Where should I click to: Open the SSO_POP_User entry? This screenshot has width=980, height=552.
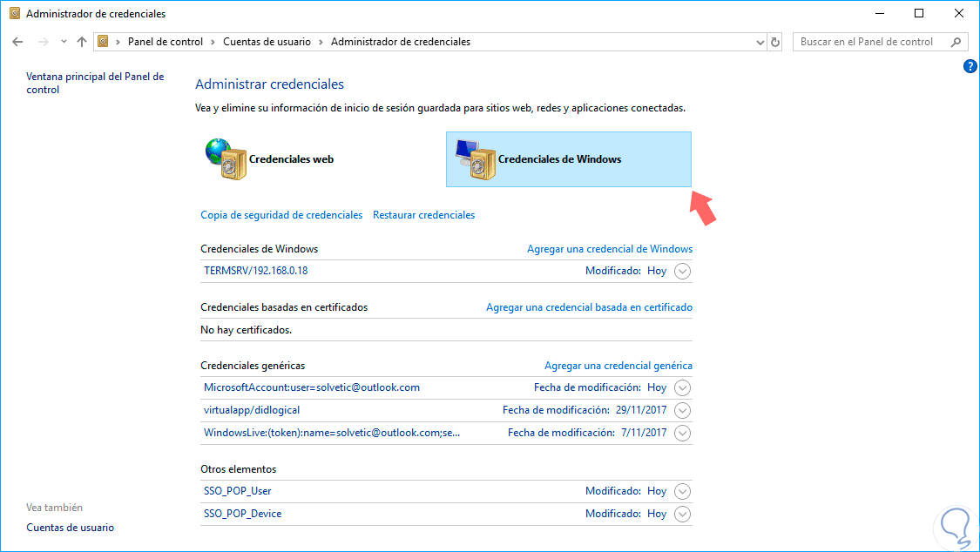[238, 491]
